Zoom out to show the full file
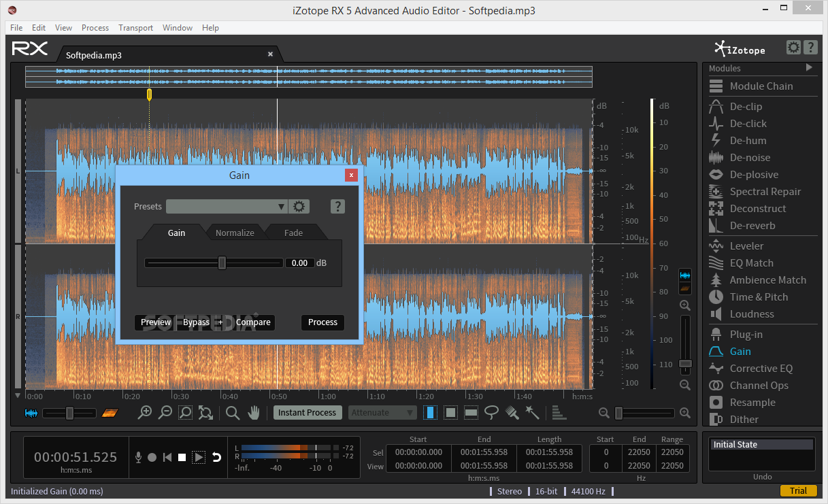The height and width of the screenshot is (504, 828). click(205, 412)
